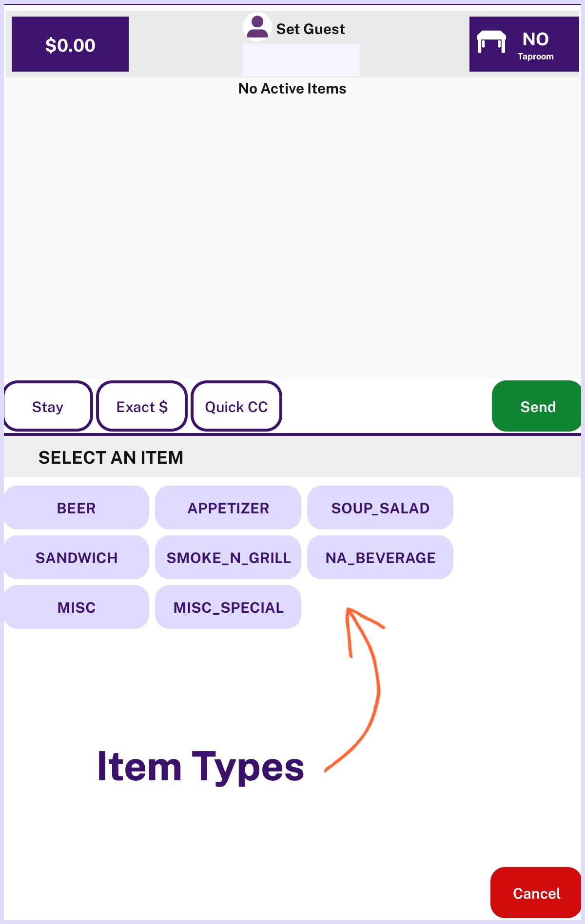The image size is (585, 924).
Task: Choose the MISC_SPECIAL category
Action: point(228,607)
